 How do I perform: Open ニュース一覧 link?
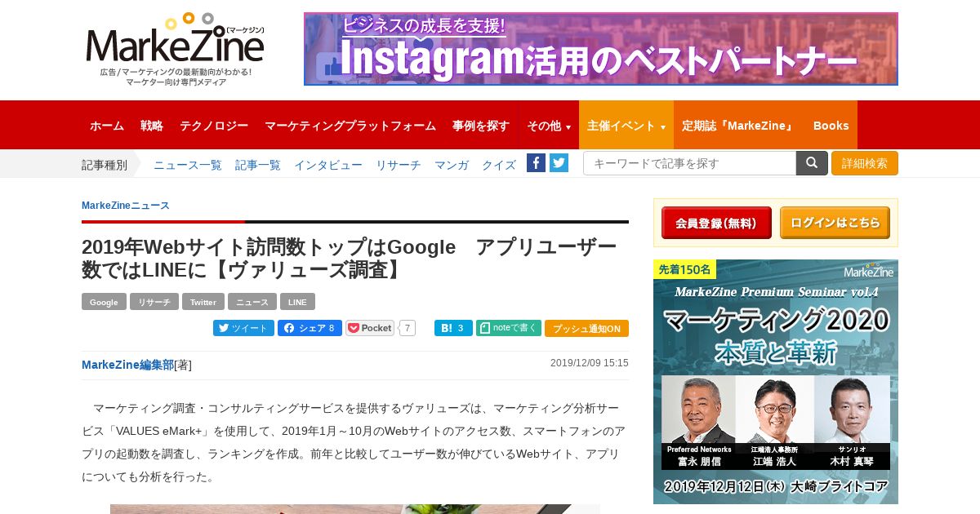[x=188, y=165]
